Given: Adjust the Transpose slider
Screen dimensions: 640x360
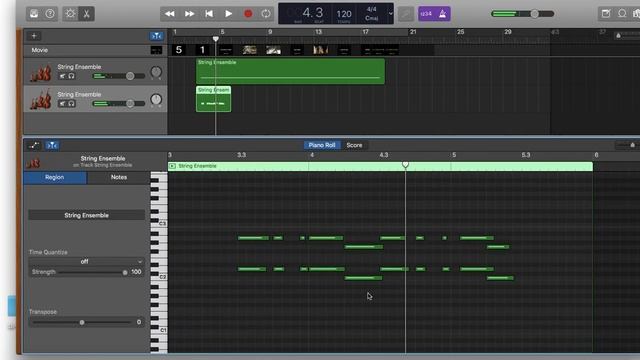Looking at the screenshot, I should (82, 322).
